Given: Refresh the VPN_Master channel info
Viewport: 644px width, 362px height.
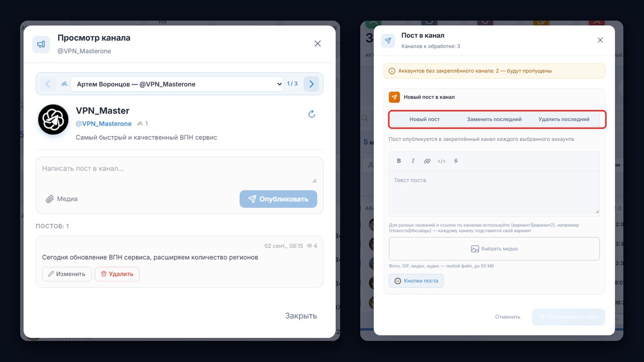Looking at the screenshot, I should coord(312,114).
